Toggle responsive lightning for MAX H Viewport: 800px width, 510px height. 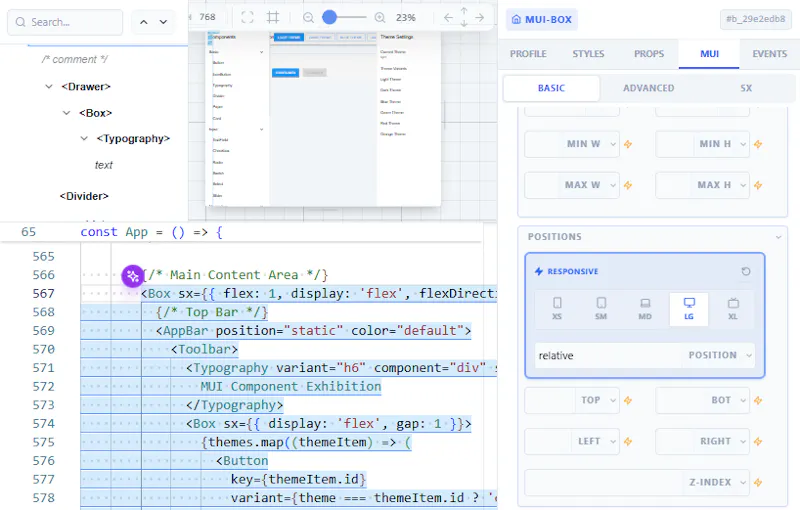[x=758, y=185]
